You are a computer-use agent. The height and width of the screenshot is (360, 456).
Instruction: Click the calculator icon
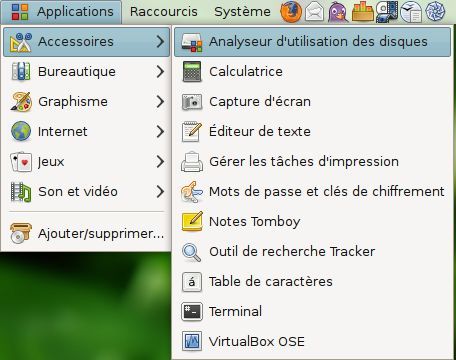pyautogui.click(x=192, y=72)
